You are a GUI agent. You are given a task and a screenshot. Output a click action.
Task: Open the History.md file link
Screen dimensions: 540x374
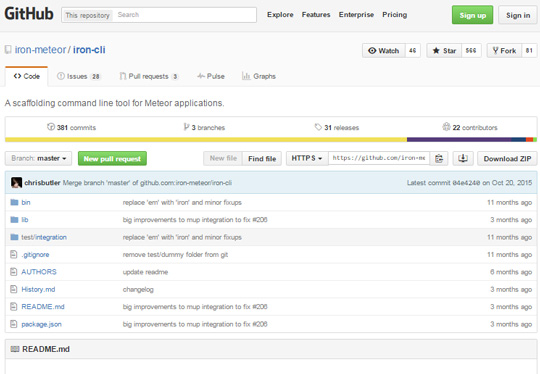point(38,289)
